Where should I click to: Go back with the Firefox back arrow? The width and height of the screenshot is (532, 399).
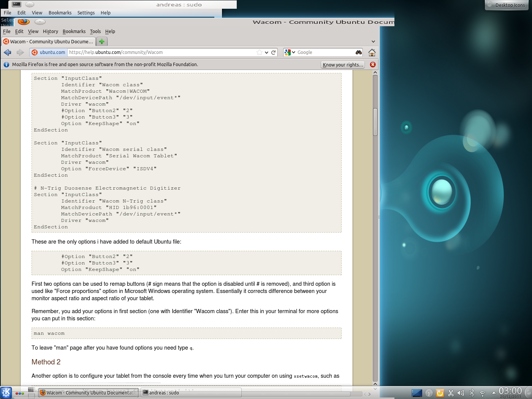(8, 52)
